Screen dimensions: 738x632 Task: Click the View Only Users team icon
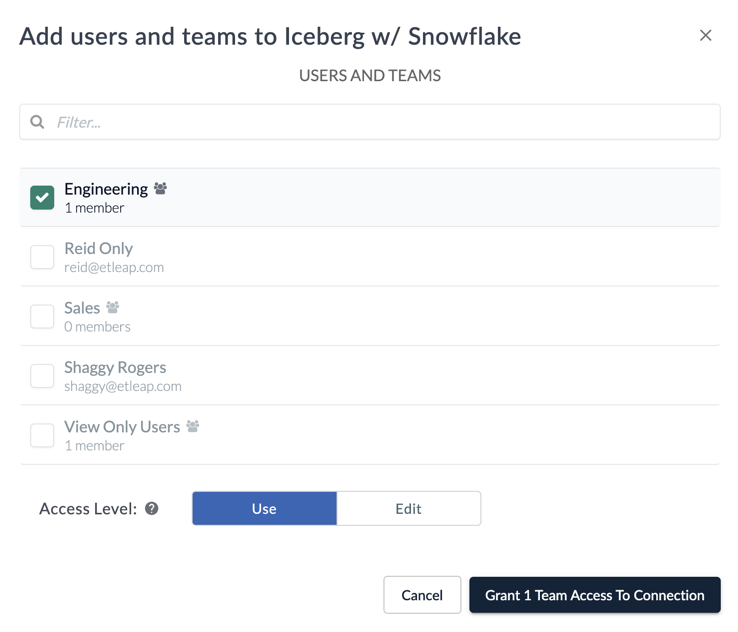[193, 426]
